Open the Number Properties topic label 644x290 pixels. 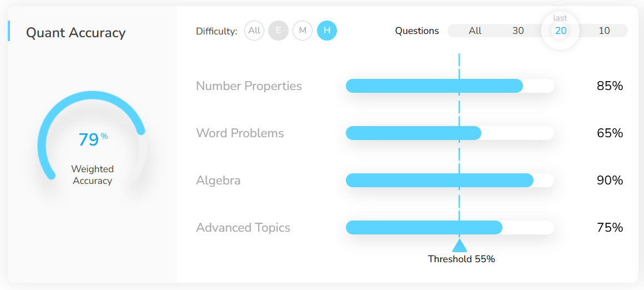tap(249, 86)
